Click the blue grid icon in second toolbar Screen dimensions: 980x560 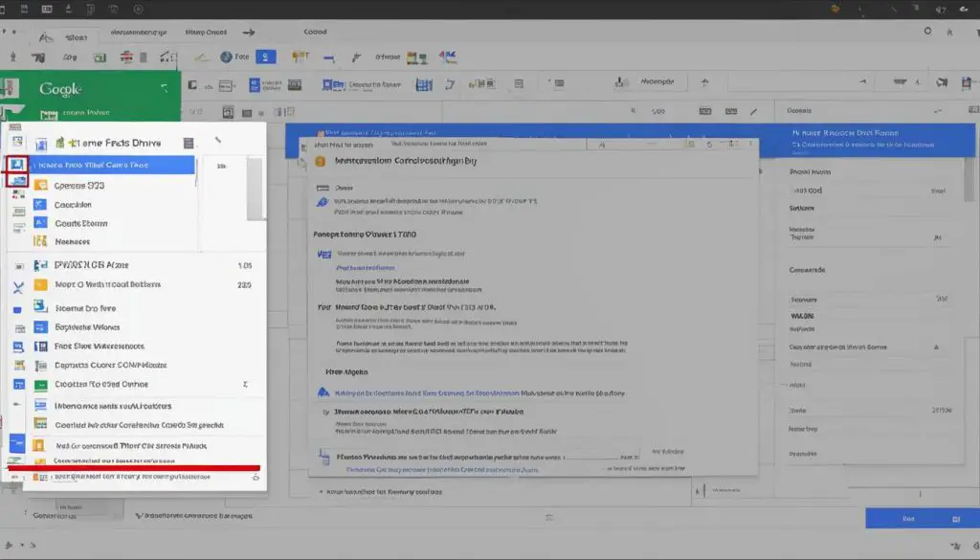pyautogui.click(x=424, y=84)
